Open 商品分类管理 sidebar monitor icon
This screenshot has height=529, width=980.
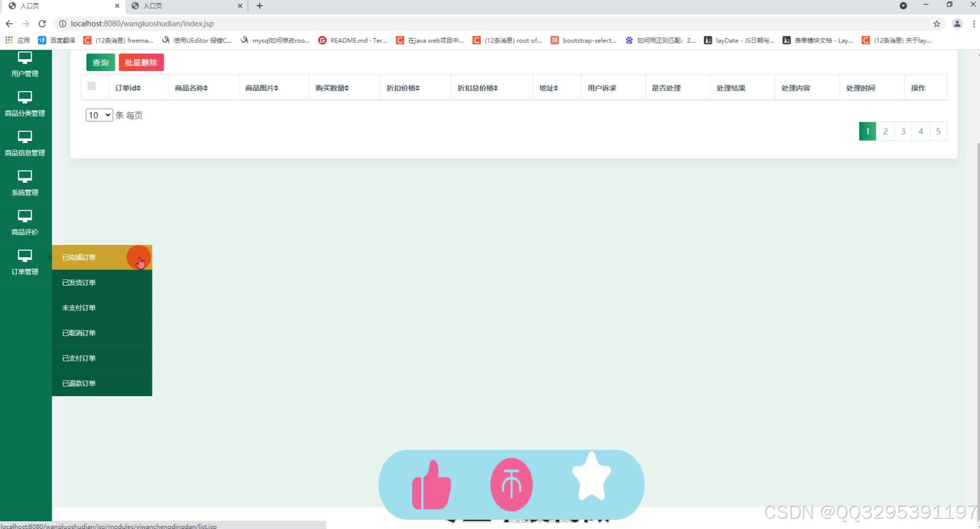point(25,97)
